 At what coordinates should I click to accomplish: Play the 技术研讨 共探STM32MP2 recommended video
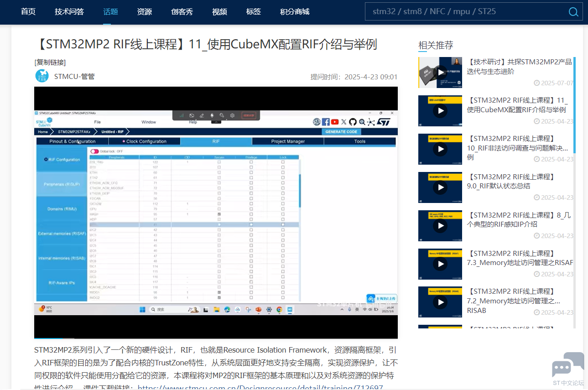click(440, 73)
